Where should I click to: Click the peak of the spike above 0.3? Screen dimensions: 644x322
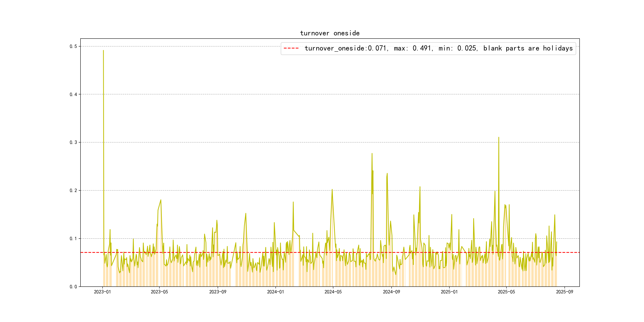coord(499,138)
